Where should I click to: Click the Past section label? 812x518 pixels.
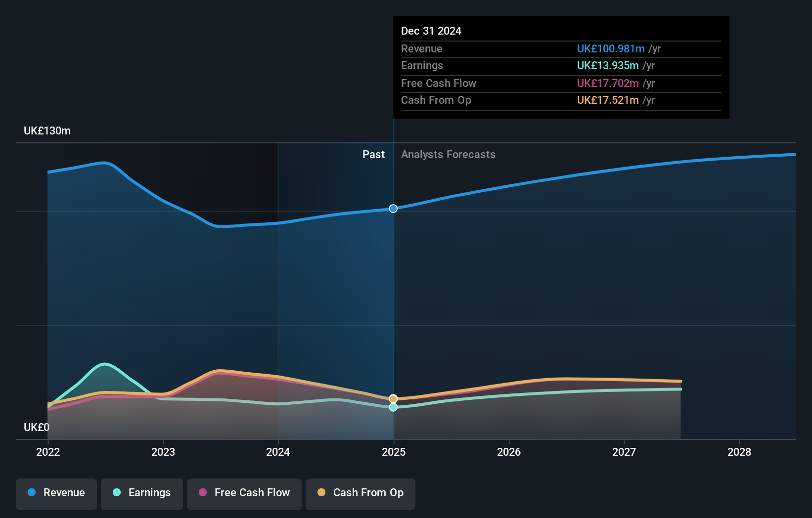coord(373,155)
